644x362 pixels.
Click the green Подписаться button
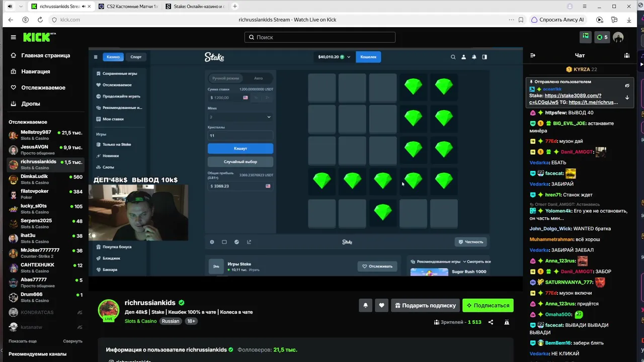(x=488, y=305)
